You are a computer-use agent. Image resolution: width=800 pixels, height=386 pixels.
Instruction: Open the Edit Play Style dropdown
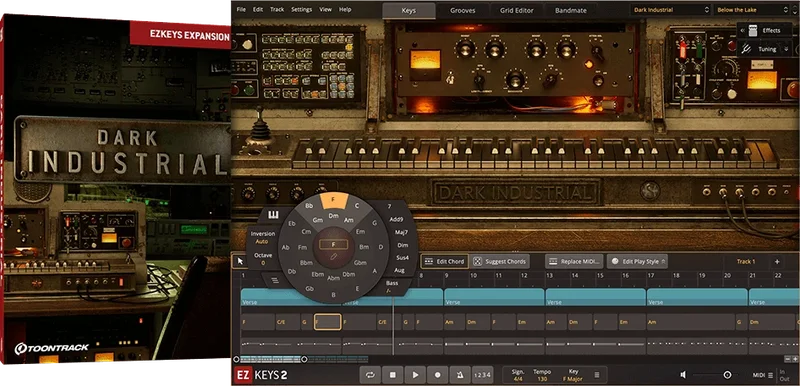[637, 262]
